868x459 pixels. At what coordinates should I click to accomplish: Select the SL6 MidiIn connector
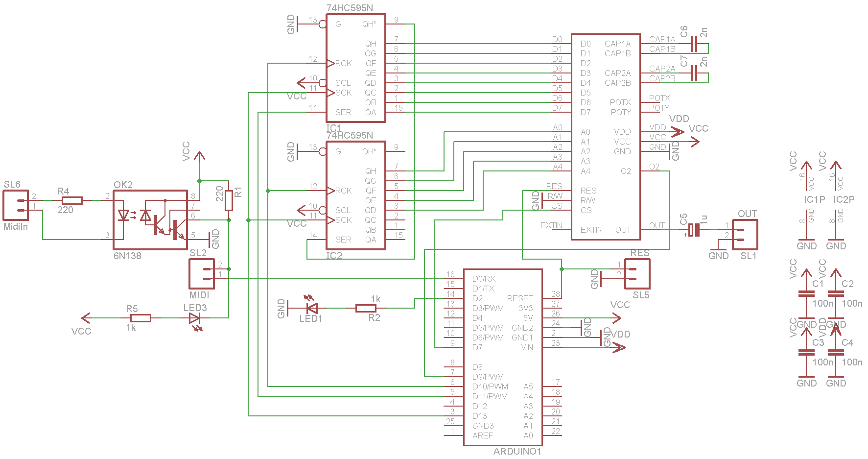click(16, 205)
